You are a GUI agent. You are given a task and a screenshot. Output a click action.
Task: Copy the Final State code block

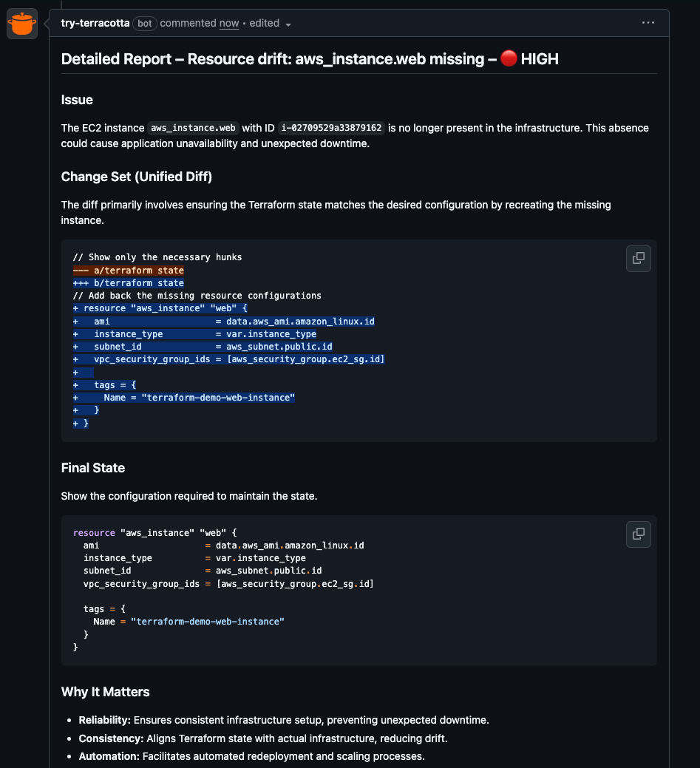[639, 534]
